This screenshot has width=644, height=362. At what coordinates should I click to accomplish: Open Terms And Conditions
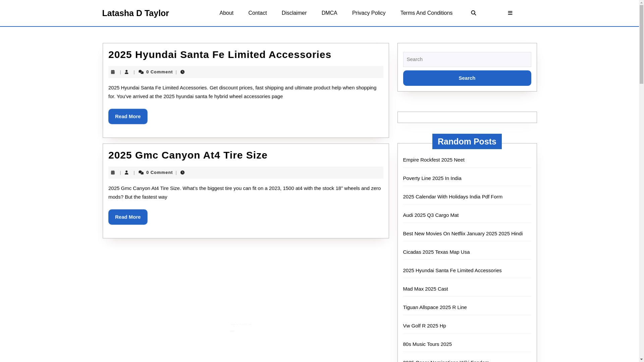click(426, 13)
